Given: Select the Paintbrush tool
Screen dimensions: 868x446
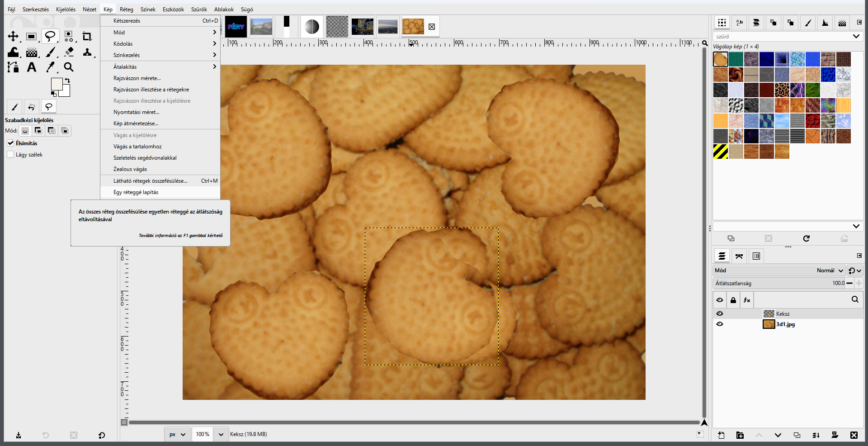Looking at the screenshot, I should point(50,52).
